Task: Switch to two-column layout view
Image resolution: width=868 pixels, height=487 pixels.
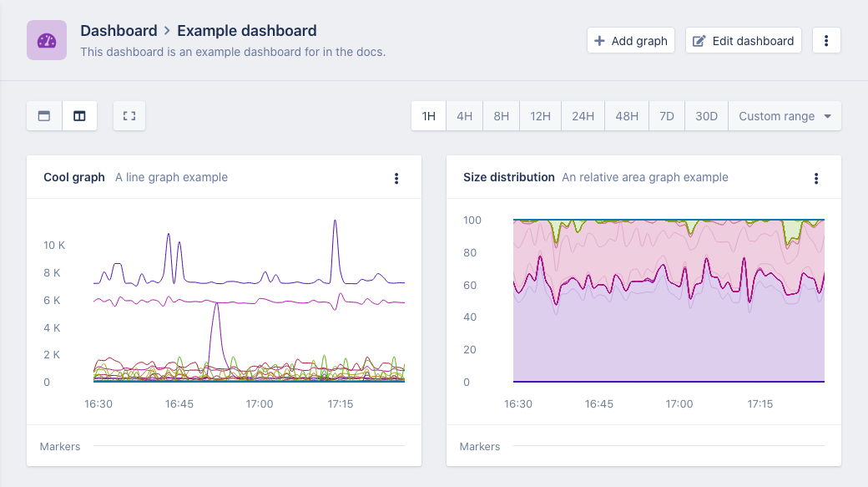Action: pos(79,116)
